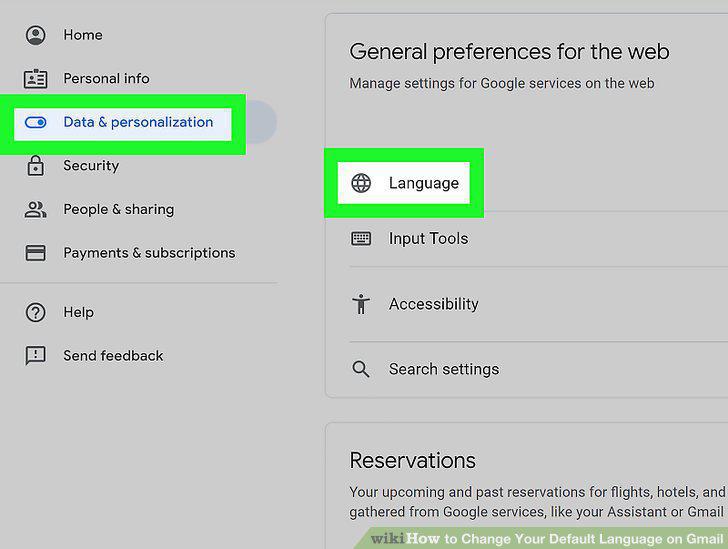Click the 'General preferences for the web' heading
The image size is (728, 549).
pos(509,52)
